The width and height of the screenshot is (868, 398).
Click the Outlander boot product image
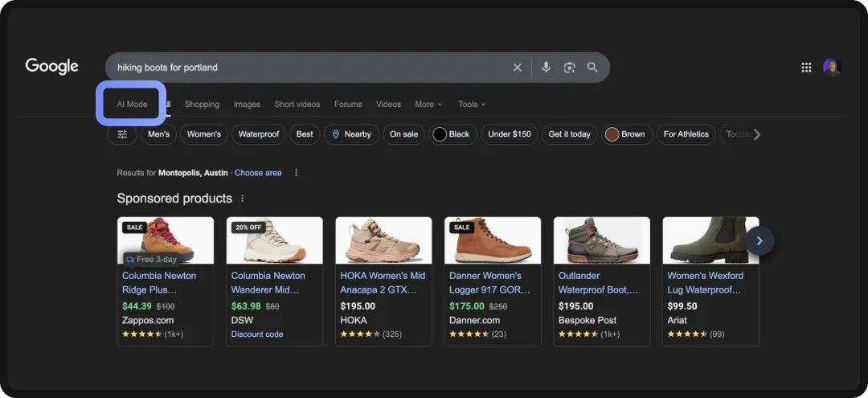(602, 240)
